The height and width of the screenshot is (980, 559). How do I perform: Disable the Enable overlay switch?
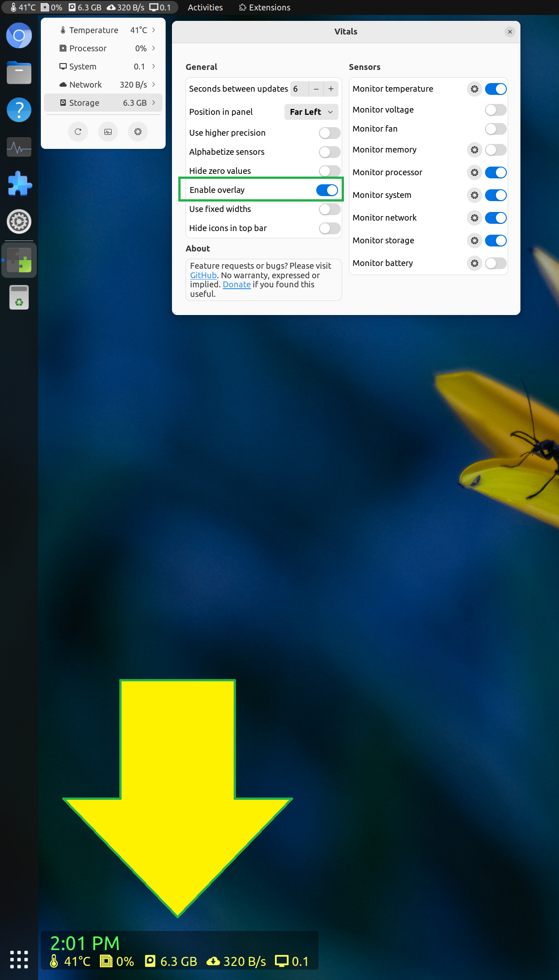coord(327,190)
